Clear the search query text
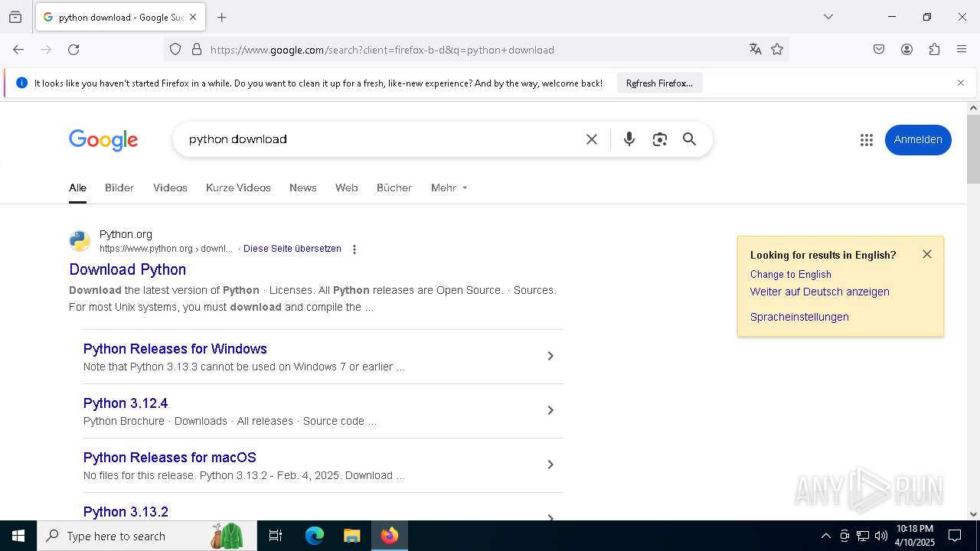Viewport: 980px width, 551px height. pos(592,139)
